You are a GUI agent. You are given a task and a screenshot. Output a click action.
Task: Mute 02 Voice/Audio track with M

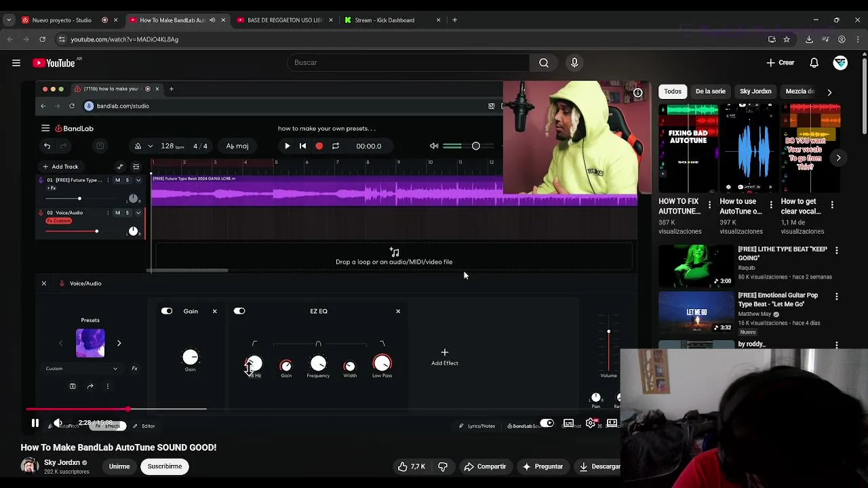(117, 213)
